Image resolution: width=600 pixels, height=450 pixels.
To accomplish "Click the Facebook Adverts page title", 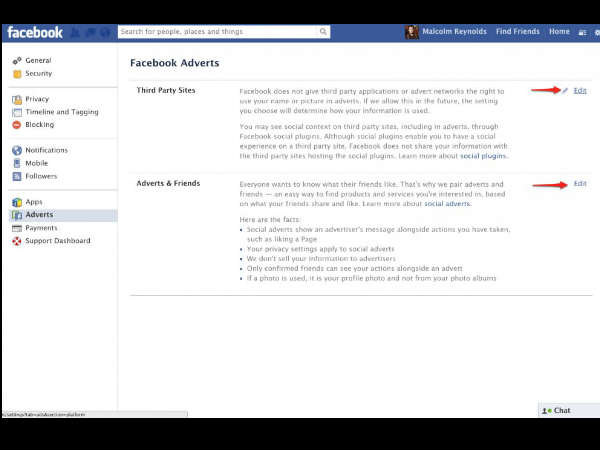I will coord(174,63).
